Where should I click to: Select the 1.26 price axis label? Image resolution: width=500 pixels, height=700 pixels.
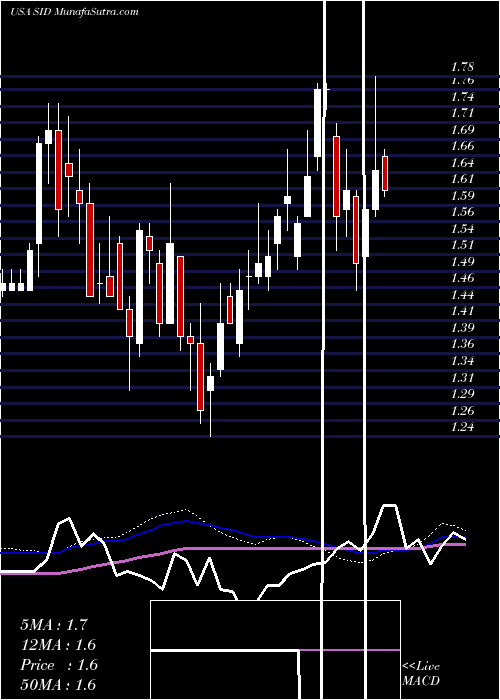[462, 410]
